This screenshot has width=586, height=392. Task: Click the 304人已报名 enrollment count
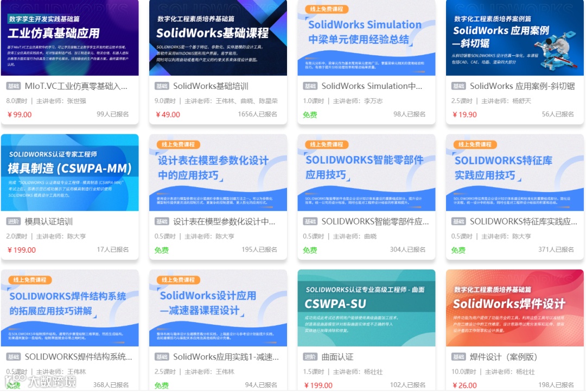click(x=407, y=249)
